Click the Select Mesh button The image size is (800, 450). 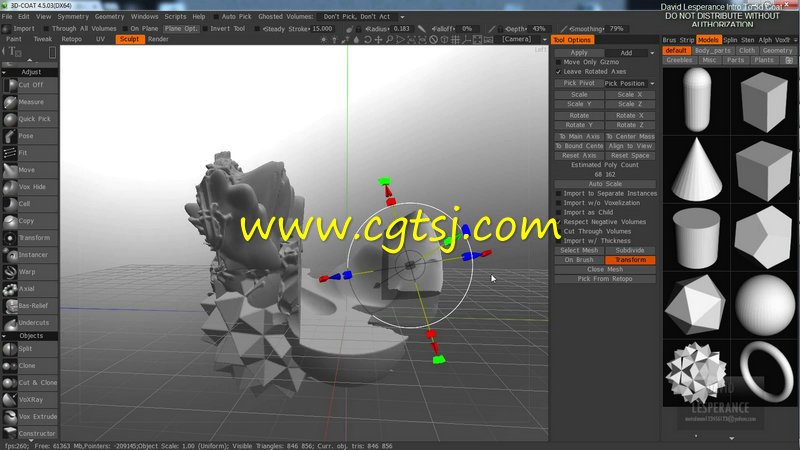[579, 251]
